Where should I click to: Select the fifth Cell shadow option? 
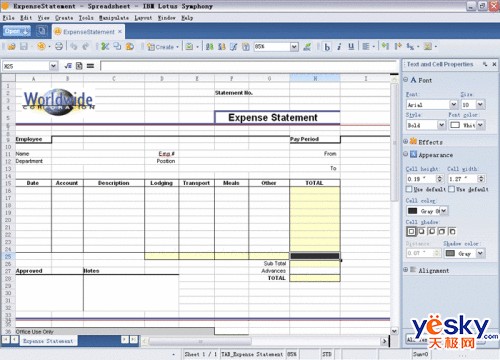tap(452, 231)
